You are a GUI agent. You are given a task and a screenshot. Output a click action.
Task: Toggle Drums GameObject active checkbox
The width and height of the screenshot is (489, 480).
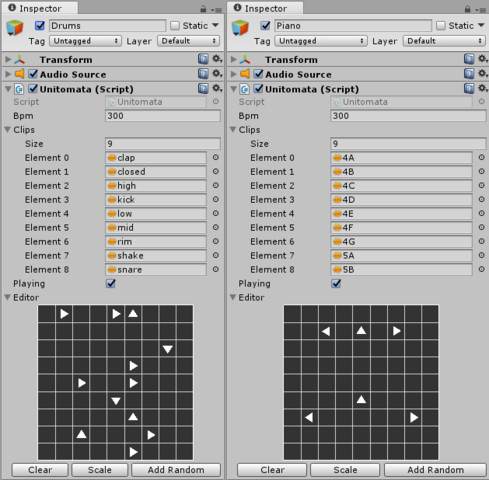(40, 25)
